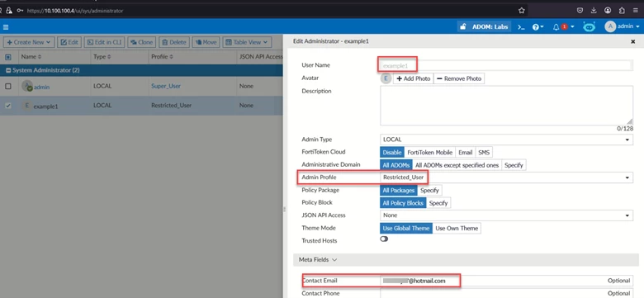The height and width of the screenshot is (298, 644).
Task: Click Create New button
Action: coord(29,42)
